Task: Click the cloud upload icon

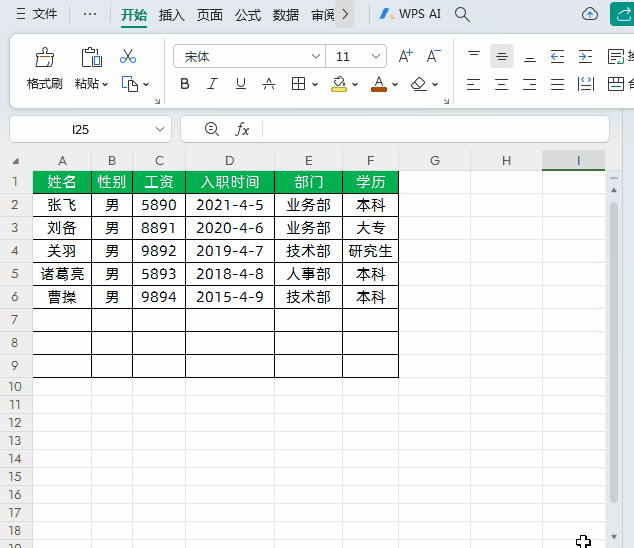Action: pyautogui.click(x=590, y=15)
